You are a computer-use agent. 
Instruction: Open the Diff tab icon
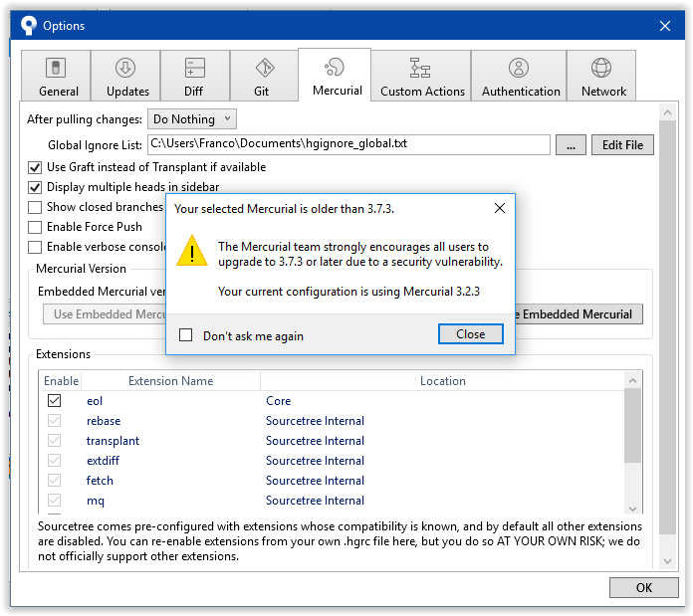pos(195,68)
